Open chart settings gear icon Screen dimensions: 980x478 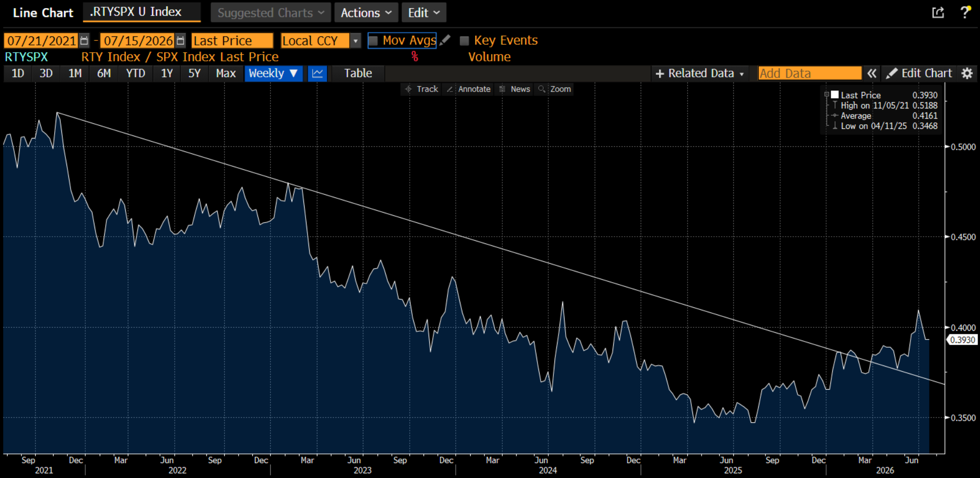[967, 73]
